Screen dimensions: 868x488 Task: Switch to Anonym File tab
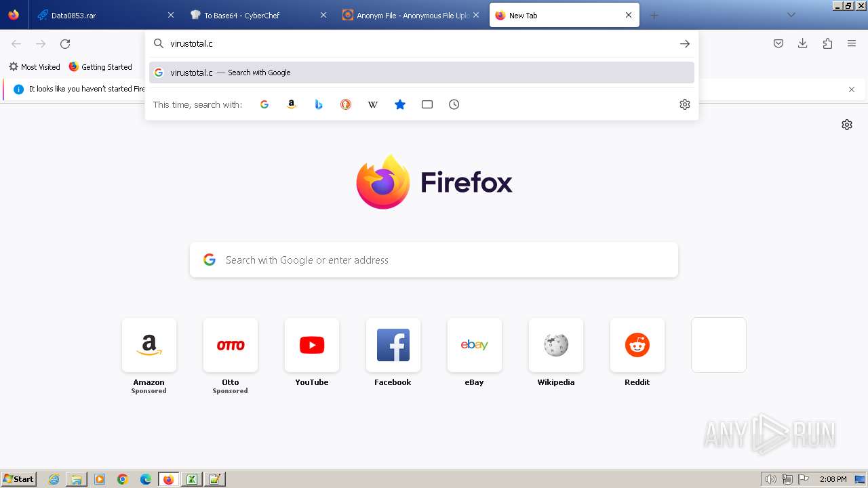click(410, 15)
